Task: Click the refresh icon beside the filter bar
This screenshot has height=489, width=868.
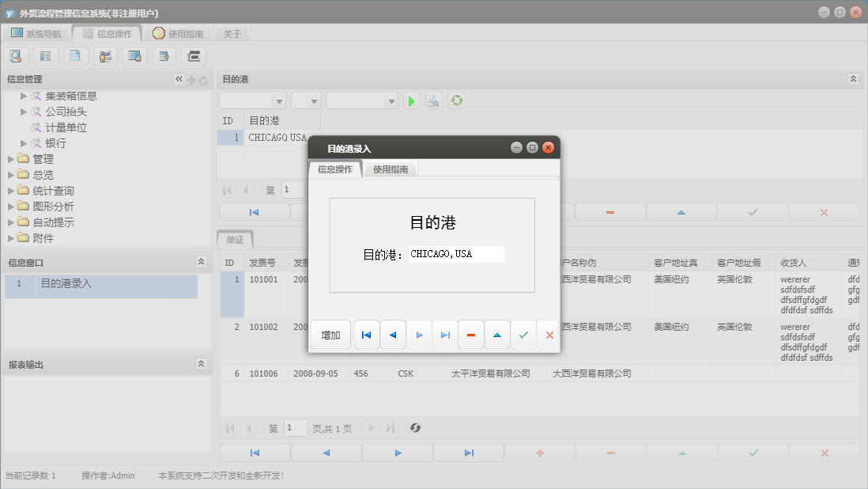Action: [456, 100]
